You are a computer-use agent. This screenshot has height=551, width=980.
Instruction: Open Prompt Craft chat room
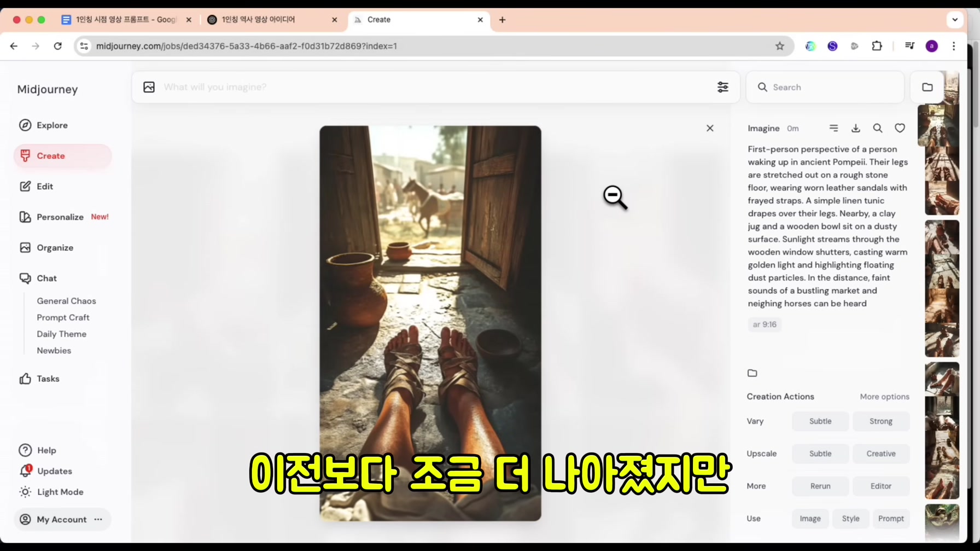[63, 317]
